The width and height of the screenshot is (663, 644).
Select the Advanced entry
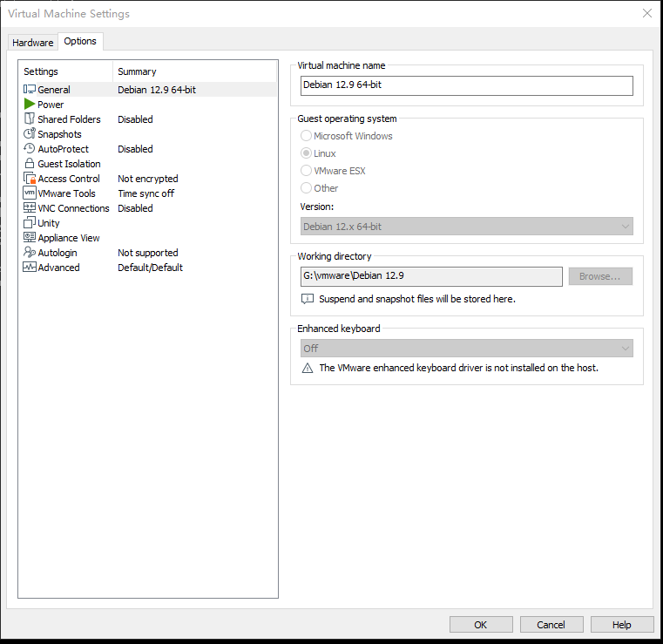tap(58, 268)
